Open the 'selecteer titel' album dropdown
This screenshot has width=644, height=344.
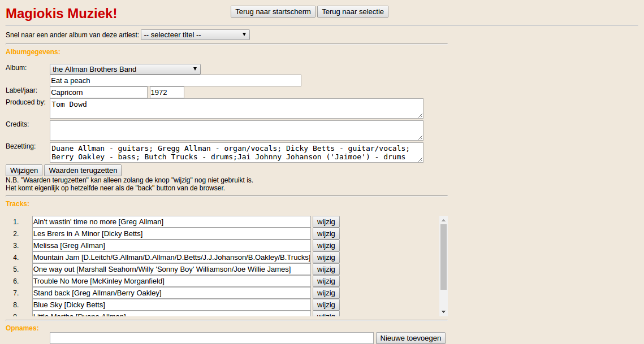pyautogui.click(x=195, y=35)
